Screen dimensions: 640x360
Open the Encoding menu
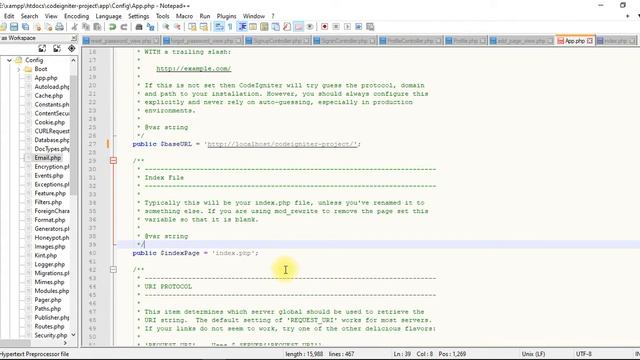click(x=76, y=16)
